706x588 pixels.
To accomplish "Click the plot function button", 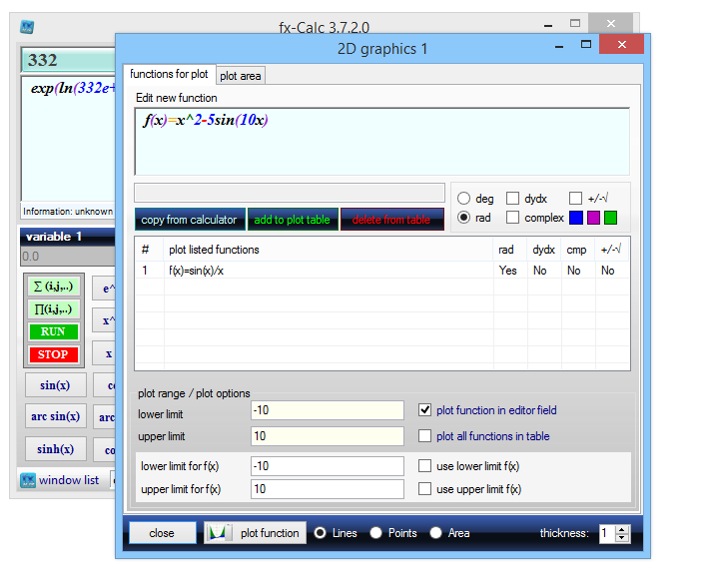I will point(256,533).
